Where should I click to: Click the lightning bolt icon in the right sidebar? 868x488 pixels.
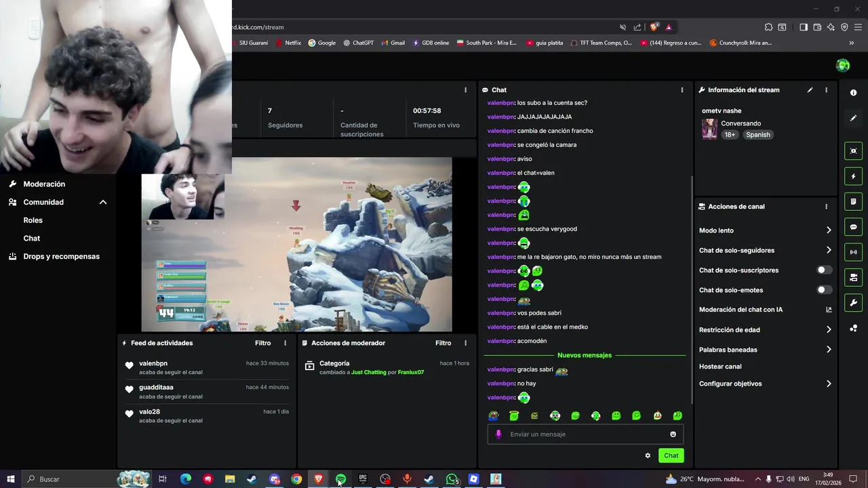[x=853, y=176]
